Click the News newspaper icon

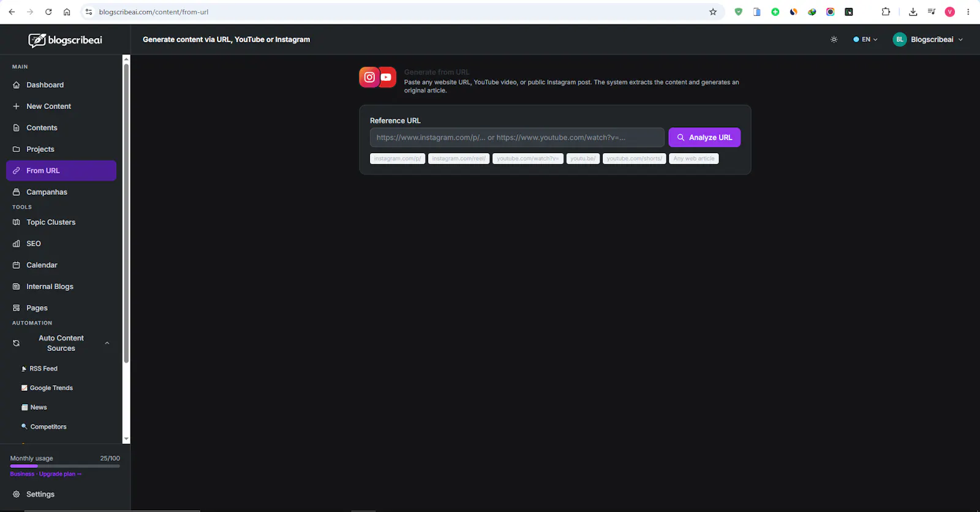pyautogui.click(x=24, y=407)
